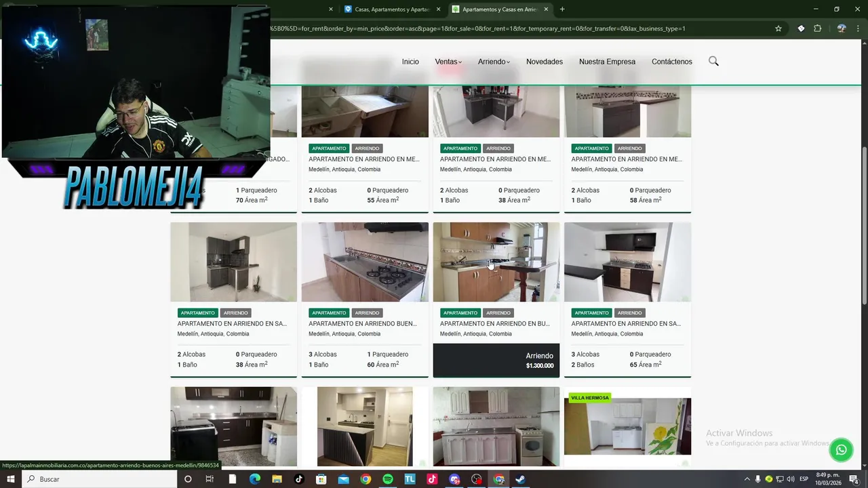
Task: Open the Villa Hermosa listing photo
Action: (627, 426)
